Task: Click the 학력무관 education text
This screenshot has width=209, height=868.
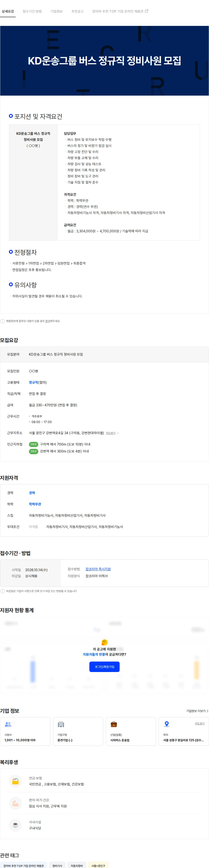Action: [x=35, y=504]
